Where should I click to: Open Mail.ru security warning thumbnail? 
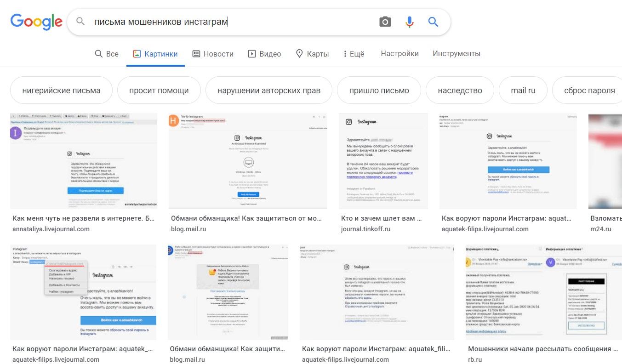coord(228,292)
